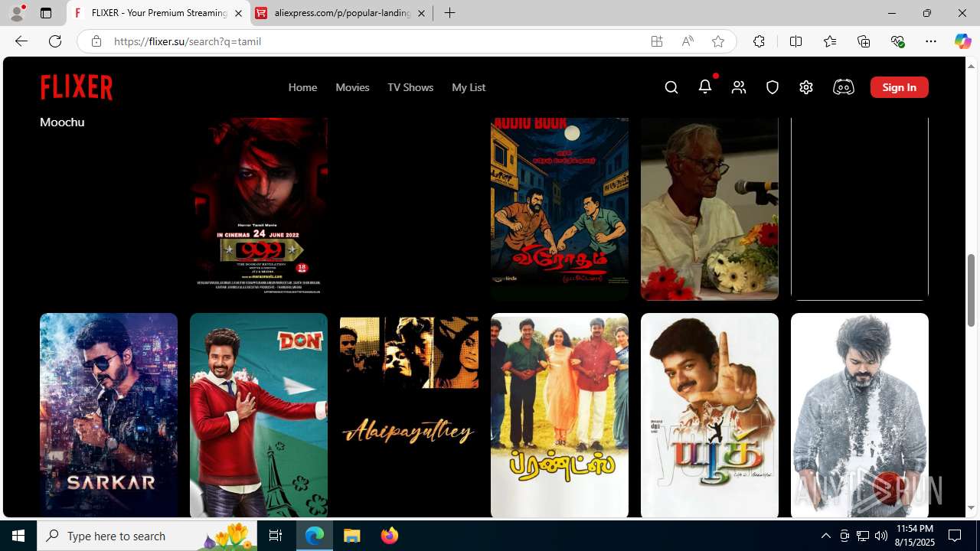Open the Sarkar movie poster
Viewport: 980px width, 551px height.
click(x=109, y=415)
